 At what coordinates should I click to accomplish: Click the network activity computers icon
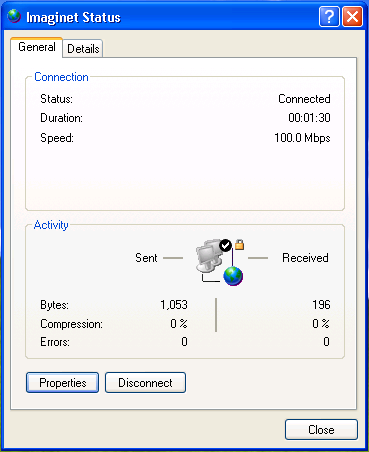(210, 257)
